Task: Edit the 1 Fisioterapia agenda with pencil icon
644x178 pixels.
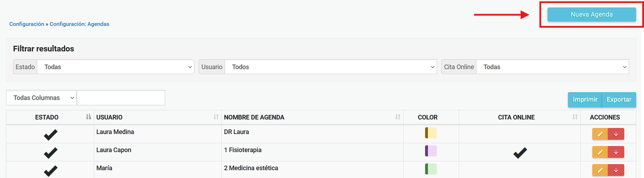Action: [600, 152]
